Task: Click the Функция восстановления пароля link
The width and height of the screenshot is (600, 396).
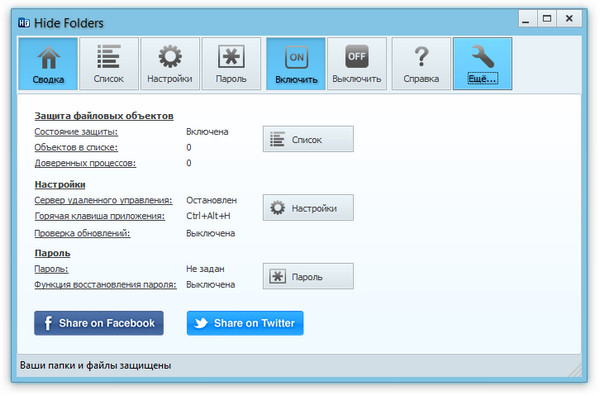Action: 106,285
